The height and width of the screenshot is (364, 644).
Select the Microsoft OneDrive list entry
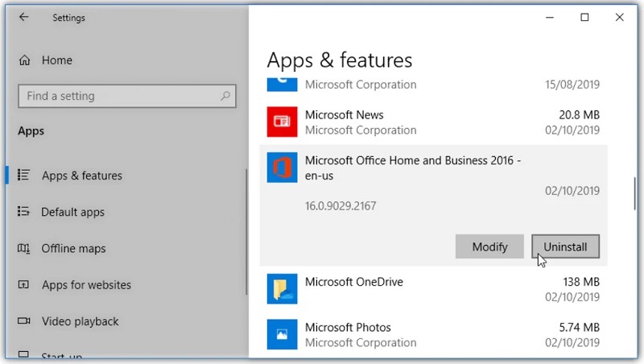433,289
